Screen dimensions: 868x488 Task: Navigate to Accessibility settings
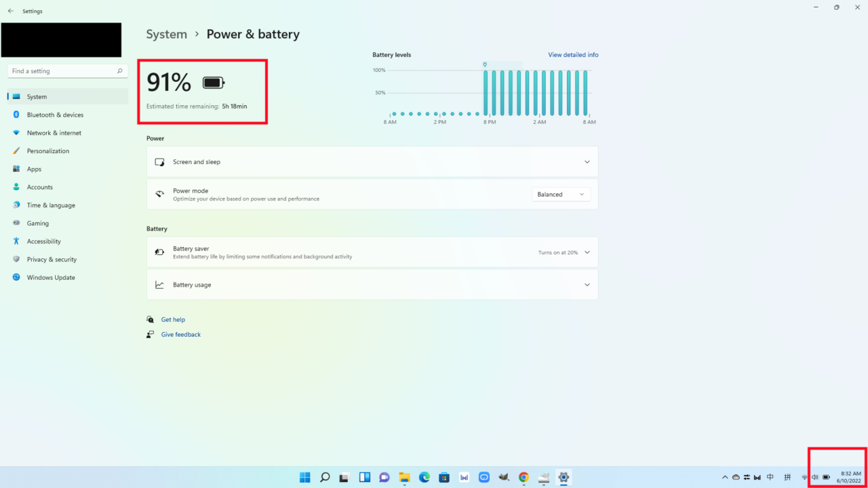tap(68, 241)
